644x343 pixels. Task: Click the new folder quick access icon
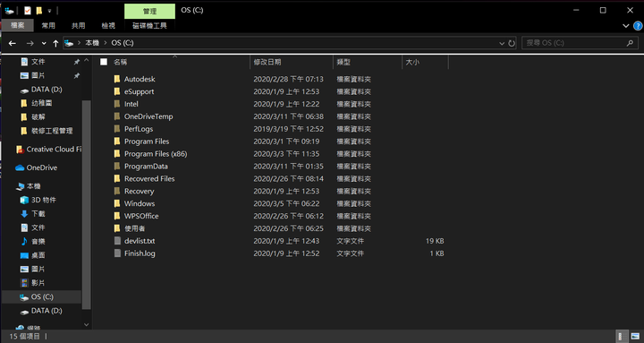[38, 11]
